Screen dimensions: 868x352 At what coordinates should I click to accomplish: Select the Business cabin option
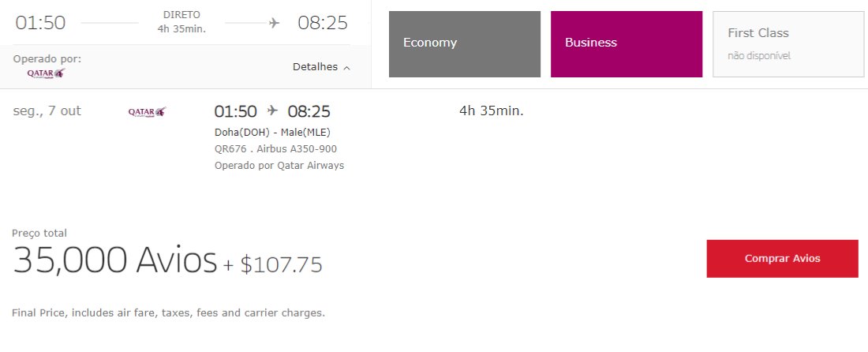(626, 43)
